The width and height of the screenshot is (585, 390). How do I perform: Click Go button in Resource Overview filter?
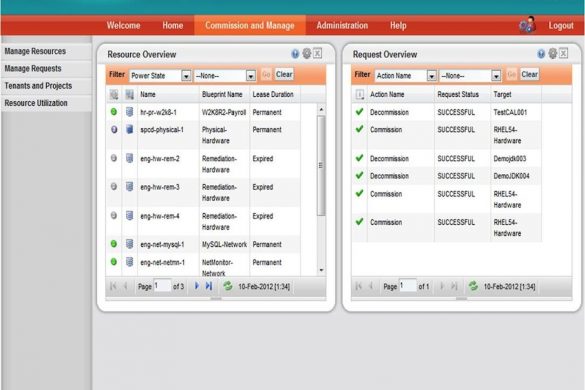tap(266, 75)
